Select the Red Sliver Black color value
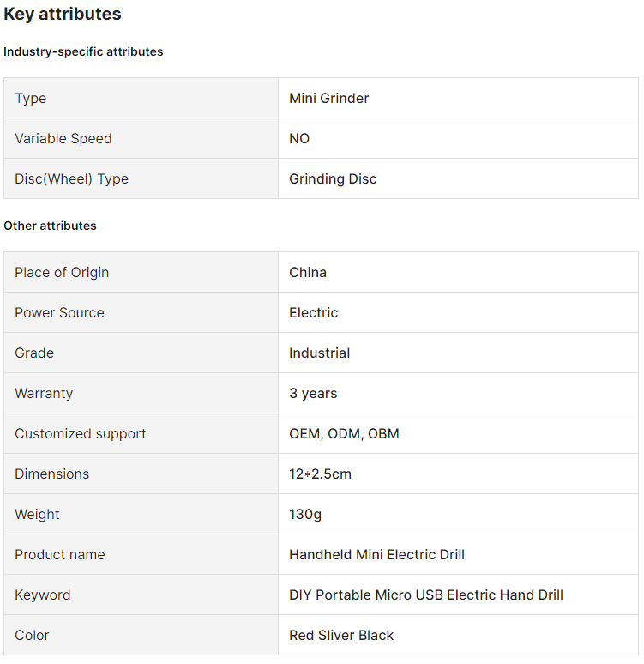The width and height of the screenshot is (644, 664). pyautogui.click(x=341, y=636)
